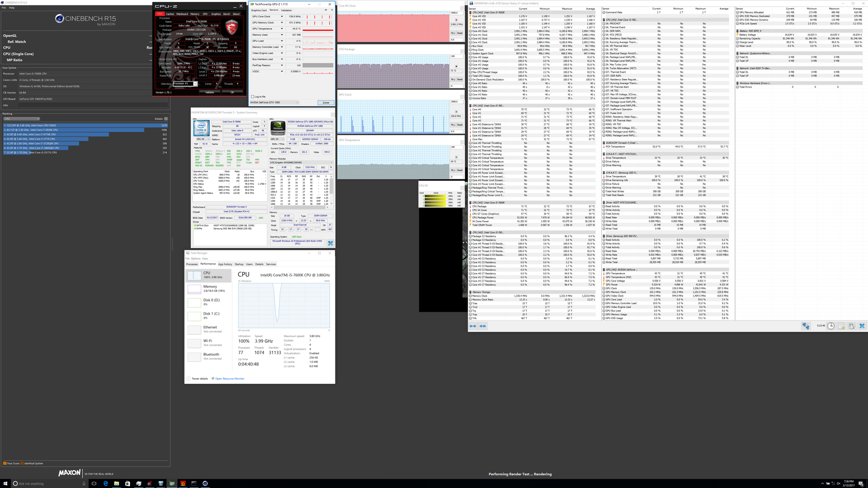
Task: Switch to the Caches tab in CPU-Z
Action: (170, 14)
